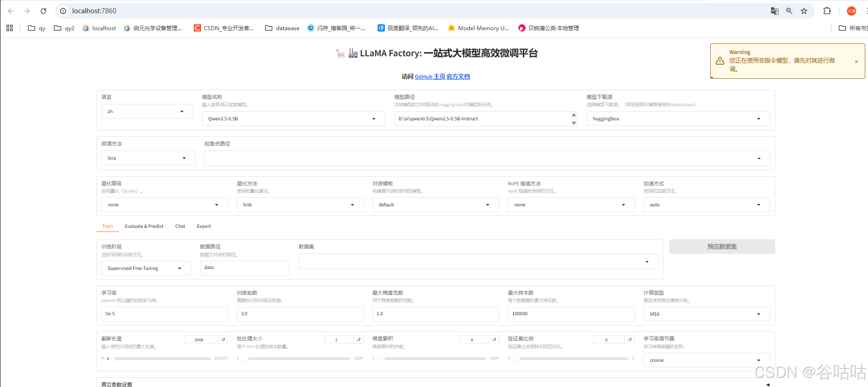
Task: Click the 数据路径 field containing data
Action: pyautogui.click(x=245, y=268)
